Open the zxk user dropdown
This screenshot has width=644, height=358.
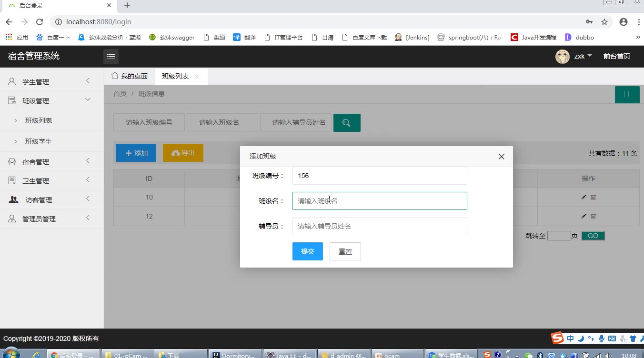tap(583, 56)
